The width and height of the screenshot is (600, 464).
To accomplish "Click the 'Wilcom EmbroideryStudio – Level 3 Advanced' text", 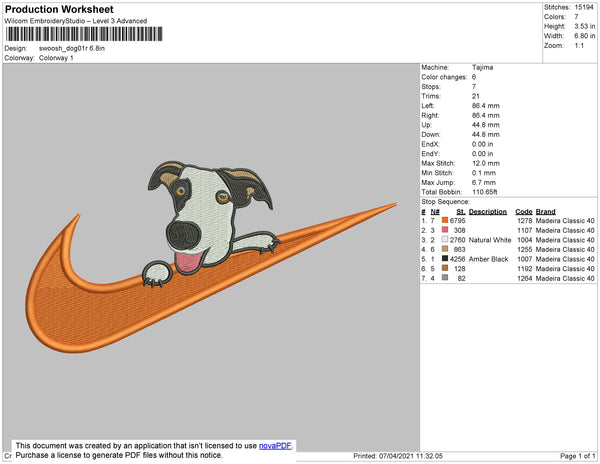I will tap(76, 21).
